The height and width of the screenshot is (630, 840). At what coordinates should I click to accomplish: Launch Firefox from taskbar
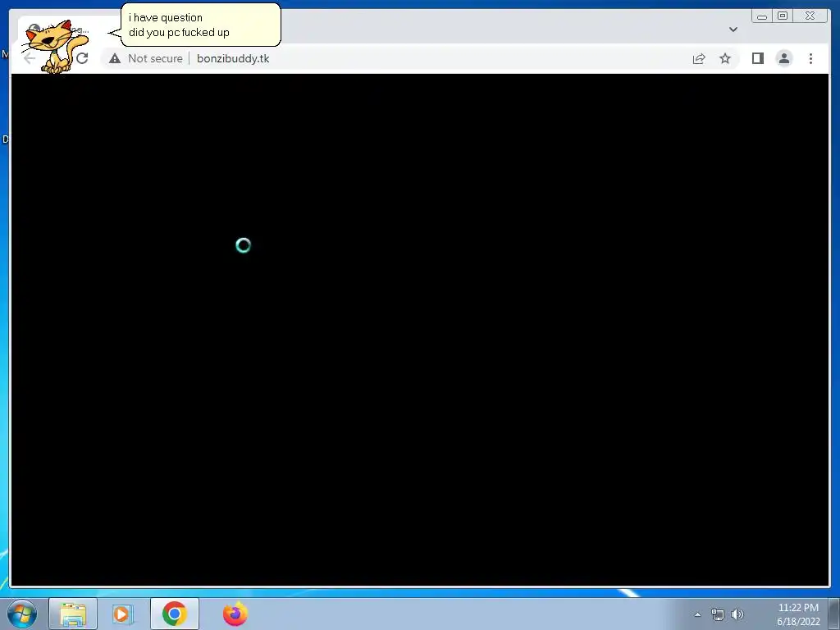pos(235,614)
